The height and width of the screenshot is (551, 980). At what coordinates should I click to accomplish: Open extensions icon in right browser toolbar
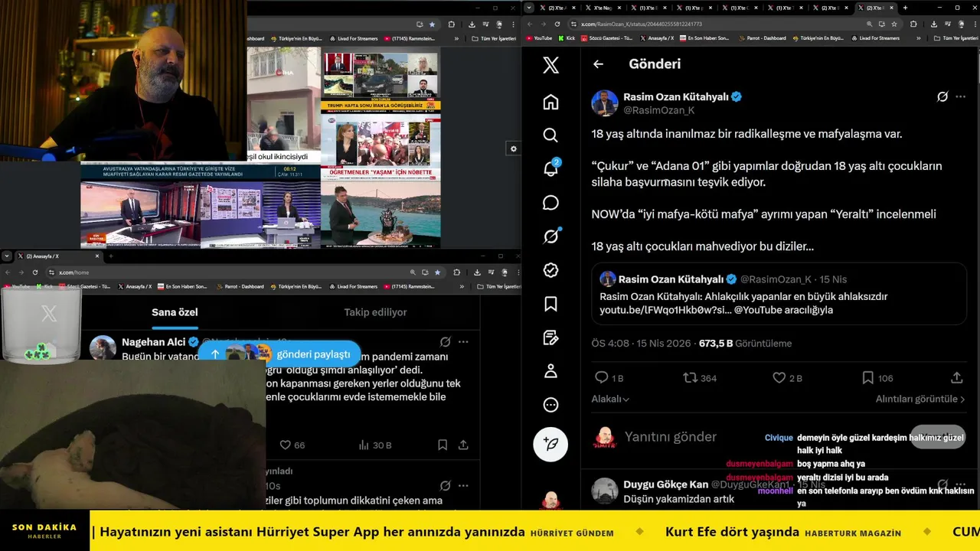[x=912, y=24]
